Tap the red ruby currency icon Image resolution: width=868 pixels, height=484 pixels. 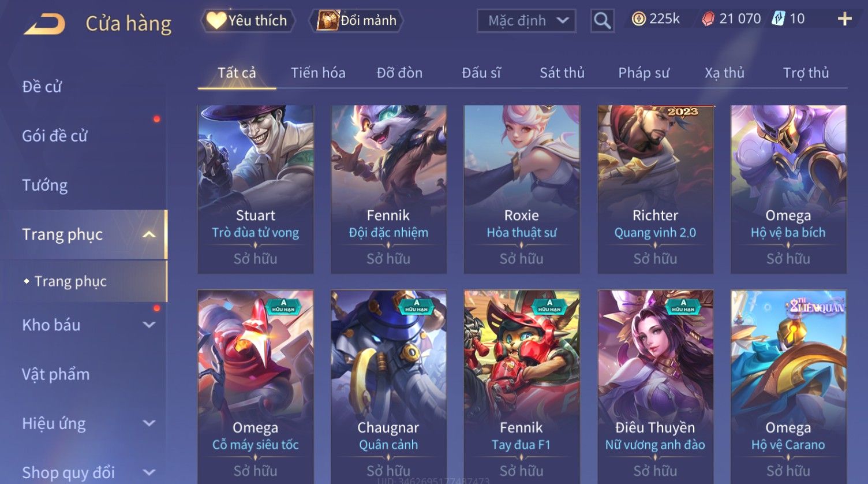click(x=708, y=19)
